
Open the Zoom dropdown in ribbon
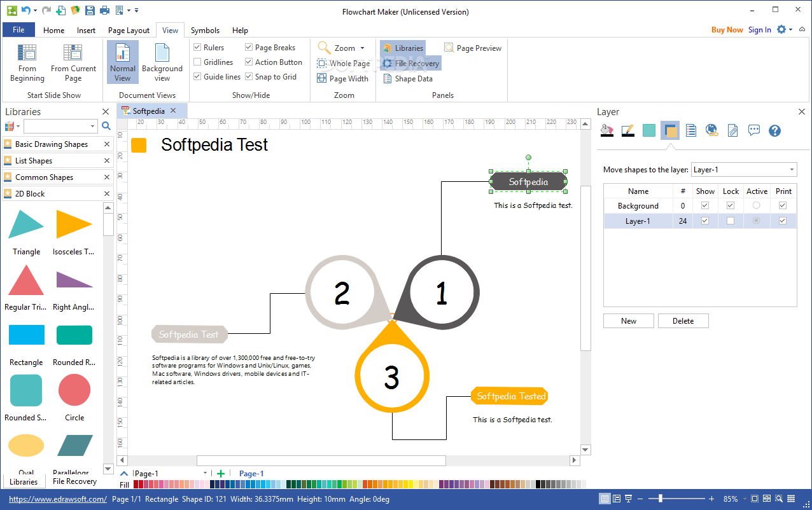363,48
